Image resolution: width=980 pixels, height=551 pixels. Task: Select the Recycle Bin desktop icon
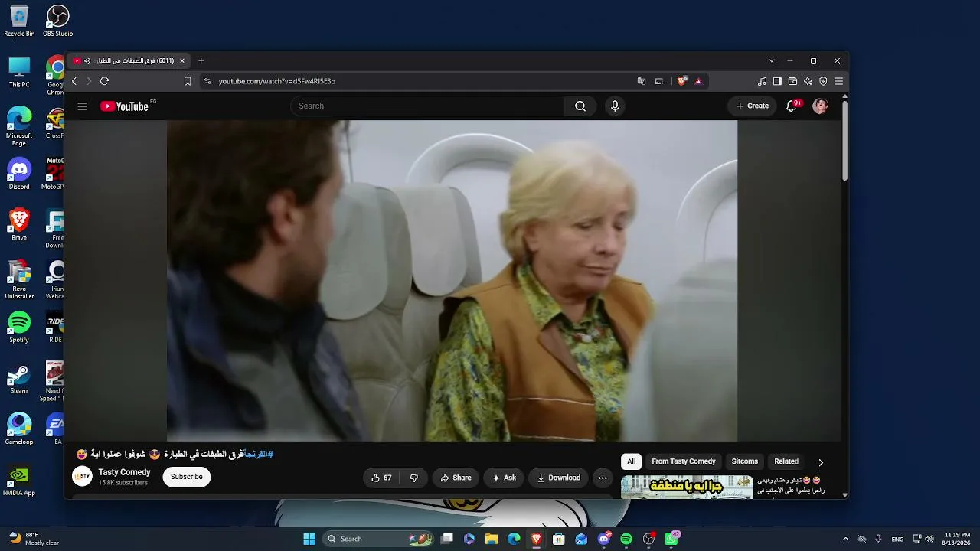pos(19,21)
